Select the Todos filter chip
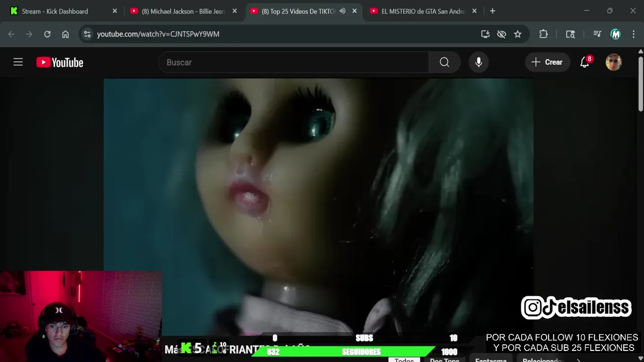Image resolution: width=644 pixels, height=362 pixels. pyautogui.click(x=404, y=359)
